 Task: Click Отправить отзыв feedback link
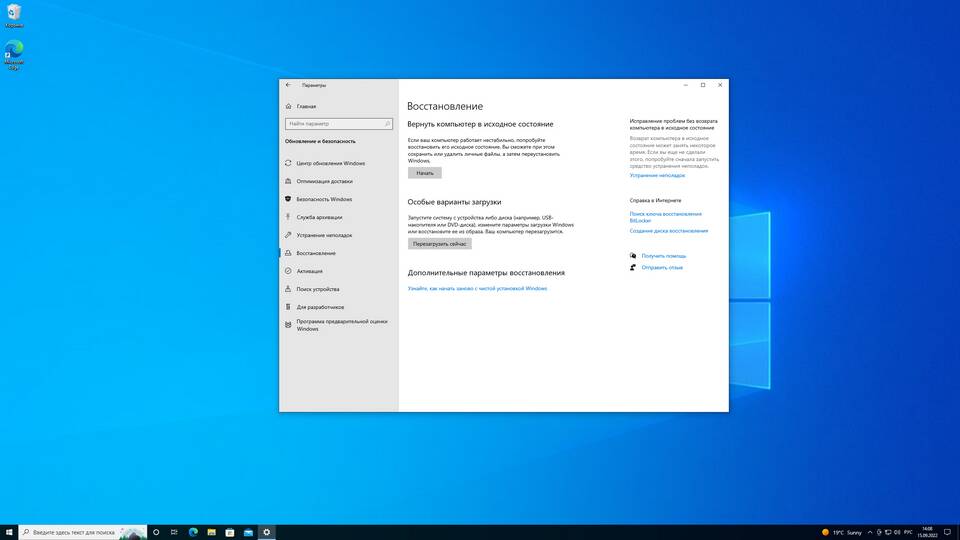(x=662, y=267)
